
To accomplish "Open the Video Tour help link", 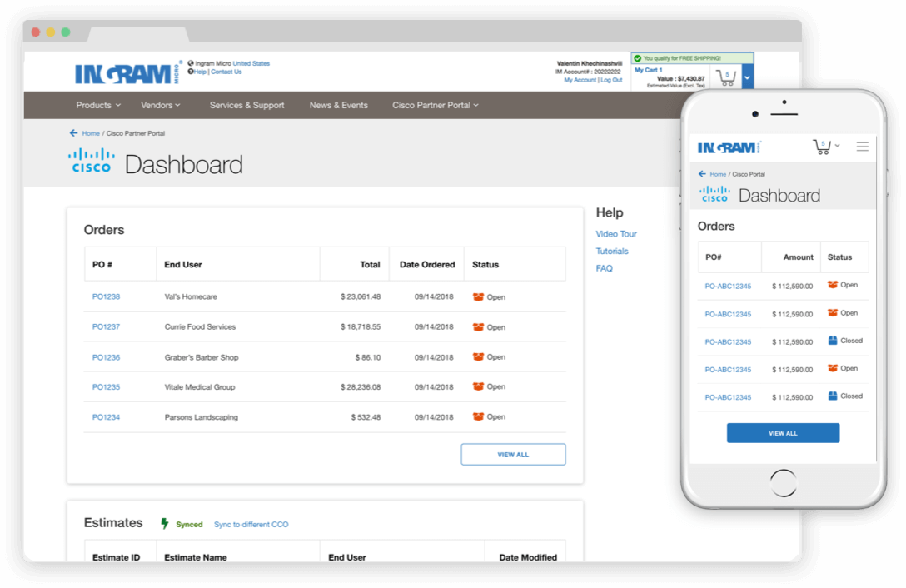I will 616,234.
